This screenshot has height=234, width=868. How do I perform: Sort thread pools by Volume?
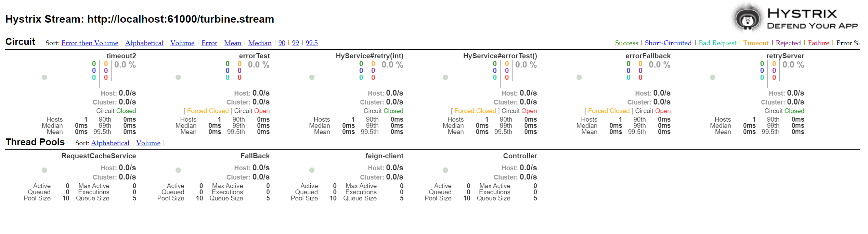148,143
